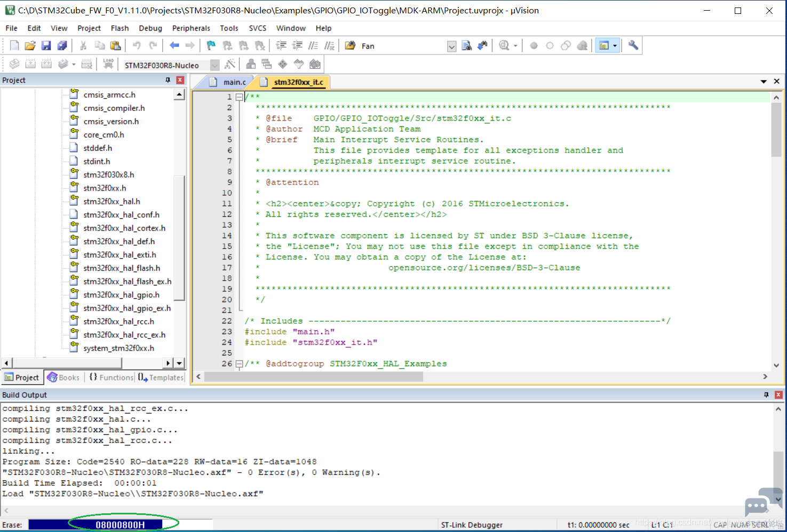Expand the debug session dropdown arrow

tap(515, 46)
